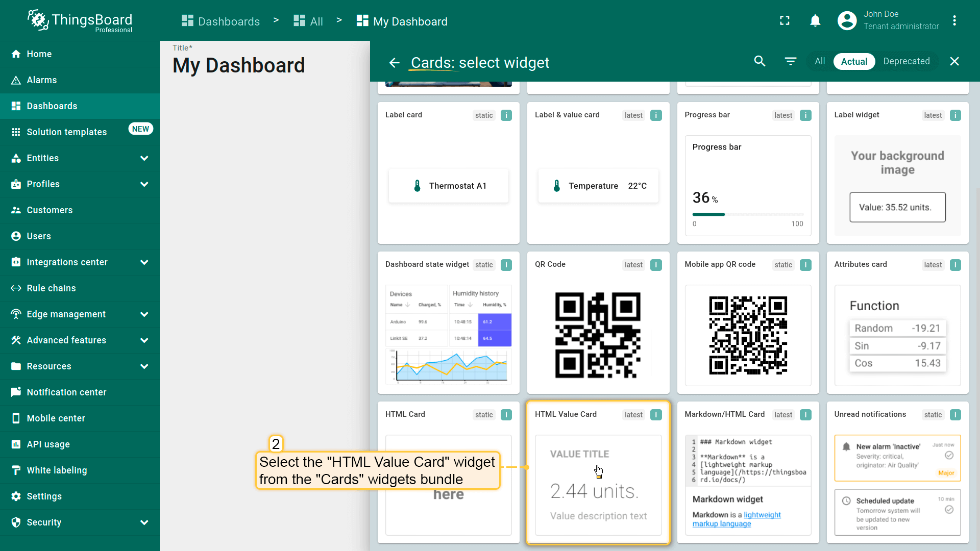Click the Progress bar widget preview
The image size is (980, 551).
tap(748, 185)
